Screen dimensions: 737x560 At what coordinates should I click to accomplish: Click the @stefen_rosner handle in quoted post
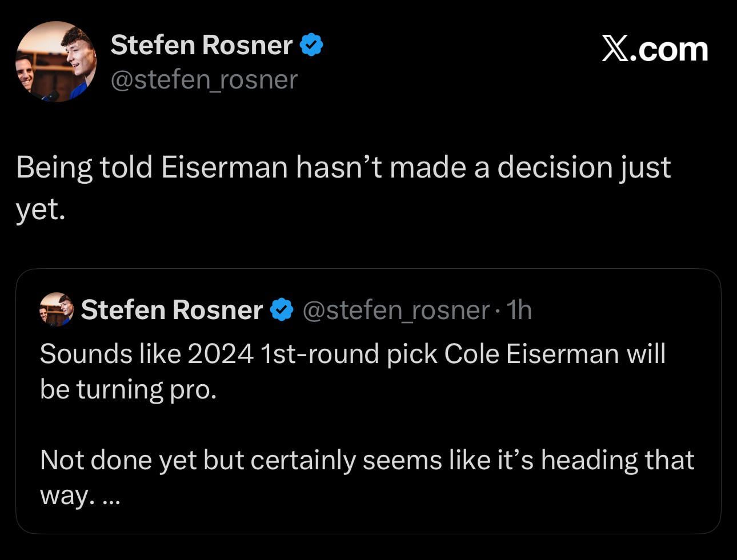tap(395, 310)
